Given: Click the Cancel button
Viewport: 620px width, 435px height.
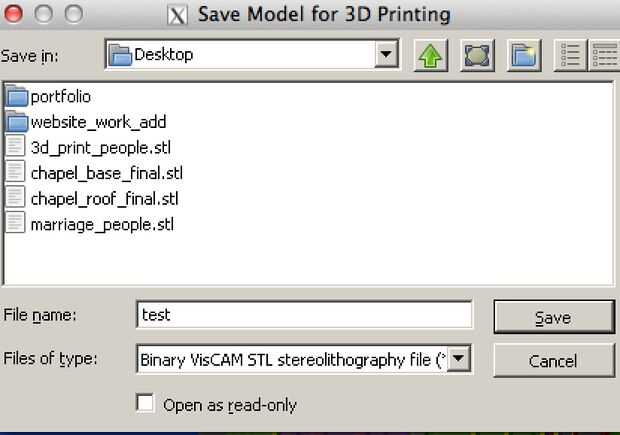Looking at the screenshot, I should 553,359.
